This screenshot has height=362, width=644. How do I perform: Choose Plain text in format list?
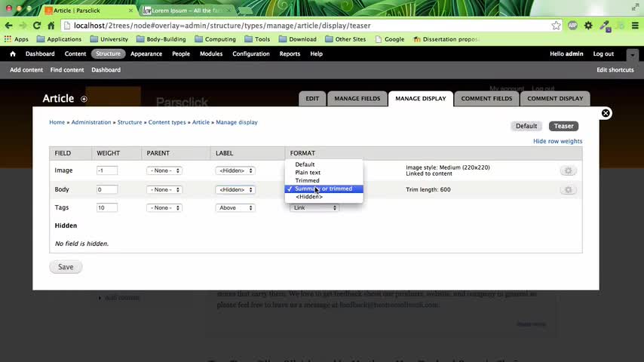324,173
